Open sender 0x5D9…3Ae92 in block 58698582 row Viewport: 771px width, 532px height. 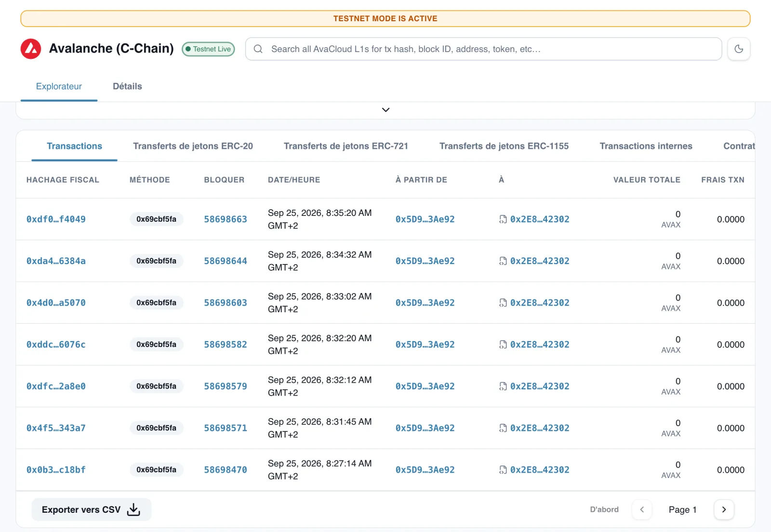point(425,345)
